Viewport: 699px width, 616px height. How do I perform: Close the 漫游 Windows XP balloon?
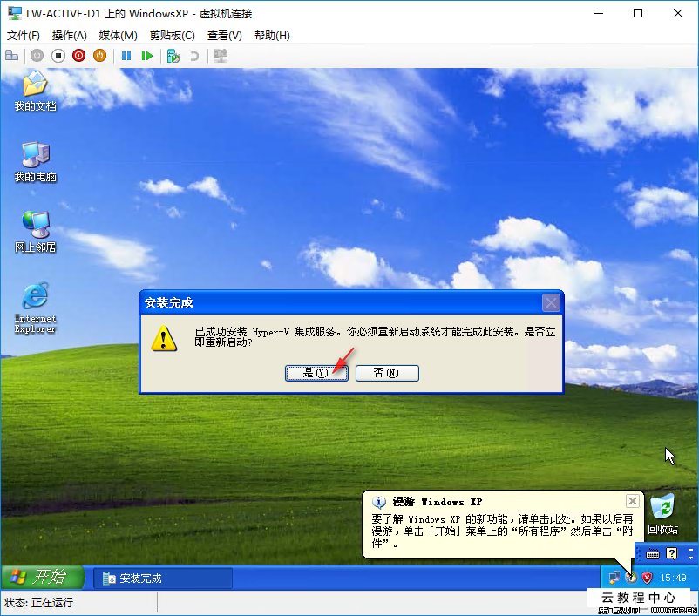632,501
